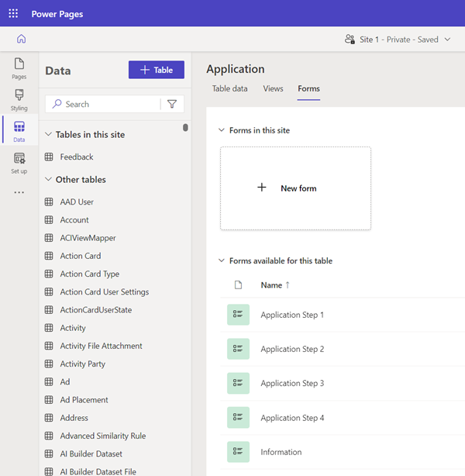Create a New form
465x476 pixels.
point(295,188)
